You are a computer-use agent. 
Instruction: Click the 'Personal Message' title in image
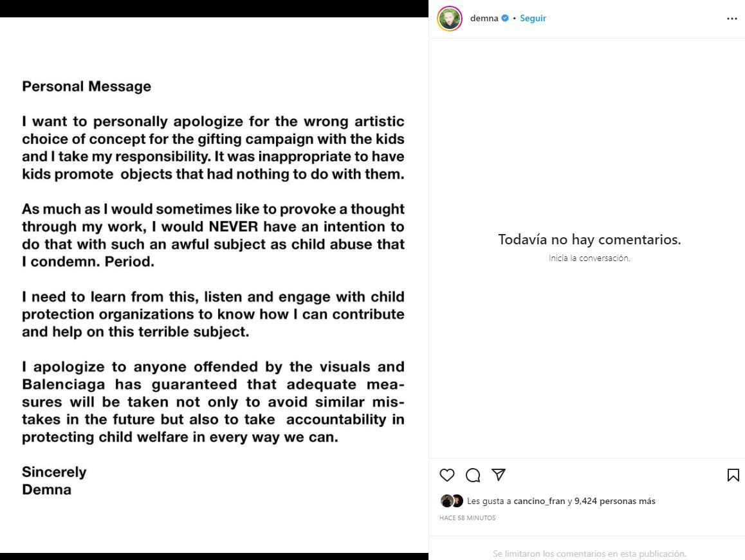coord(86,86)
